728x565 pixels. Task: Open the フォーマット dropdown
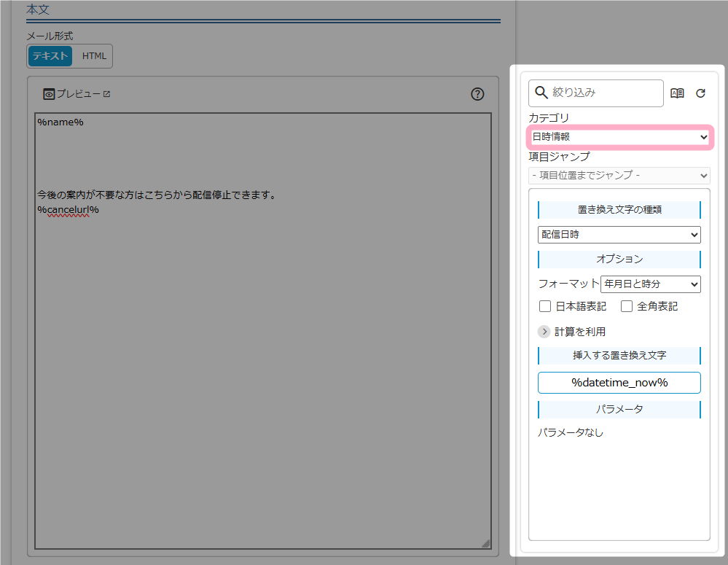coord(650,284)
